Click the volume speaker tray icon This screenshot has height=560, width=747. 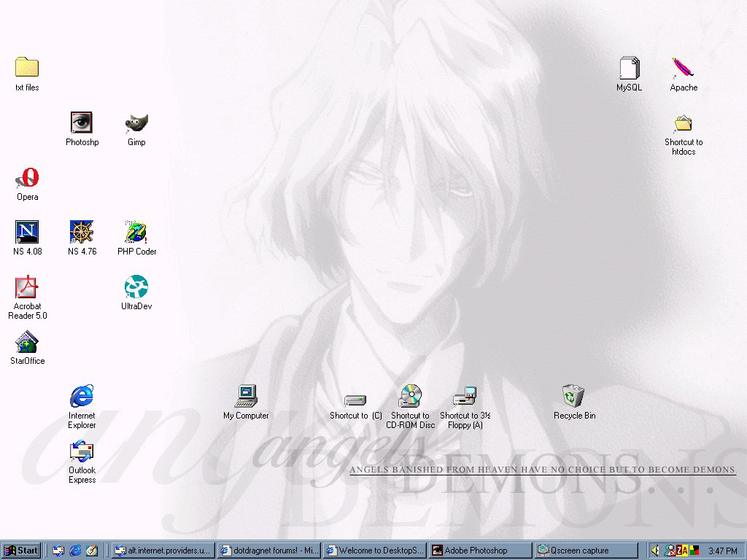pyautogui.click(x=655, y=551)
